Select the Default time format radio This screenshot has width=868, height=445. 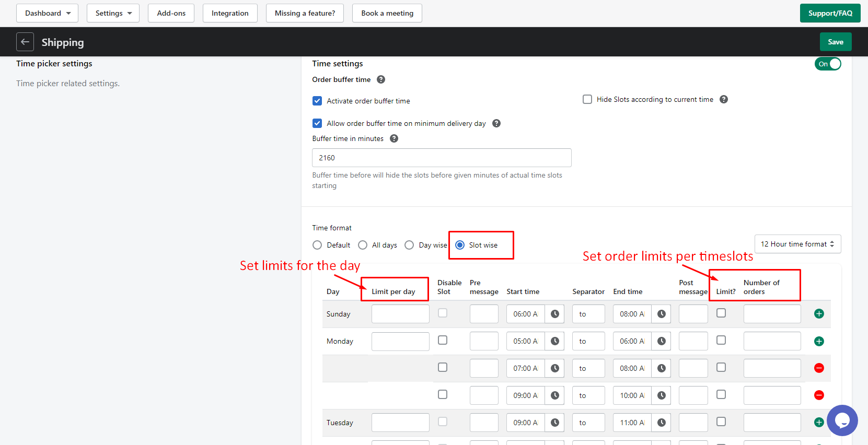[317, 245]
